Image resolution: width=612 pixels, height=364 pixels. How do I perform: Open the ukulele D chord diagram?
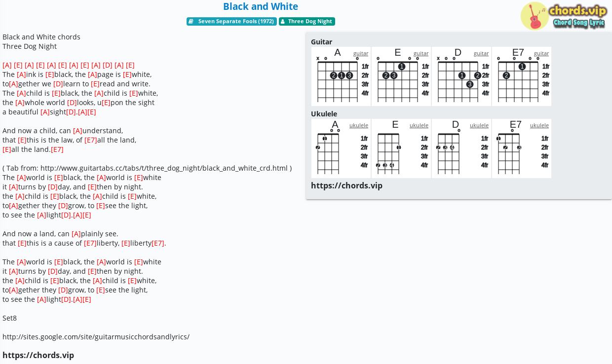coord(461,148)
